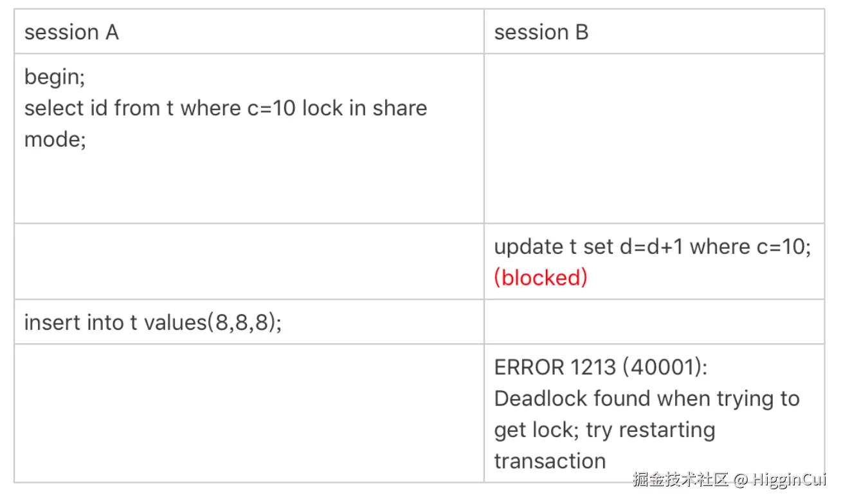Select the lock in share mode query
Viewport: 841px width, 504px height.
(226, 123)
